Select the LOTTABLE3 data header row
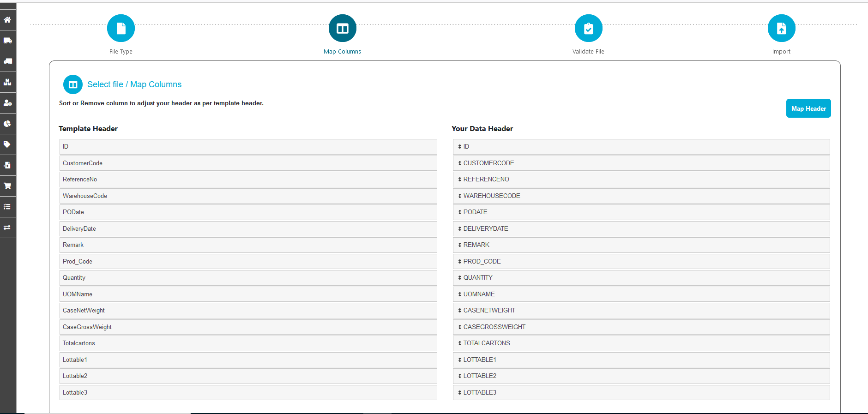This screenshot has width=868, height=414. (641, 393)
